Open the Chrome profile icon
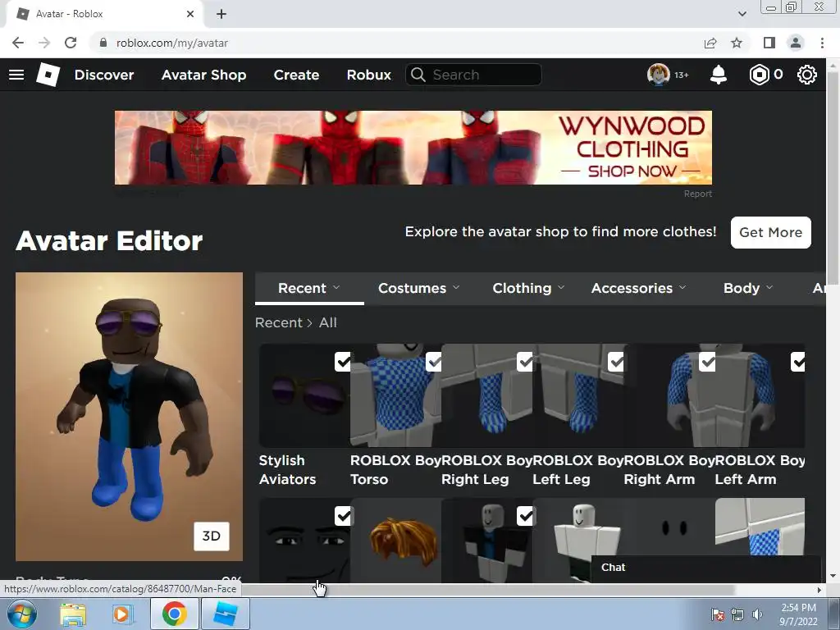This screenshot has height=630, width=840. point(796,43)
